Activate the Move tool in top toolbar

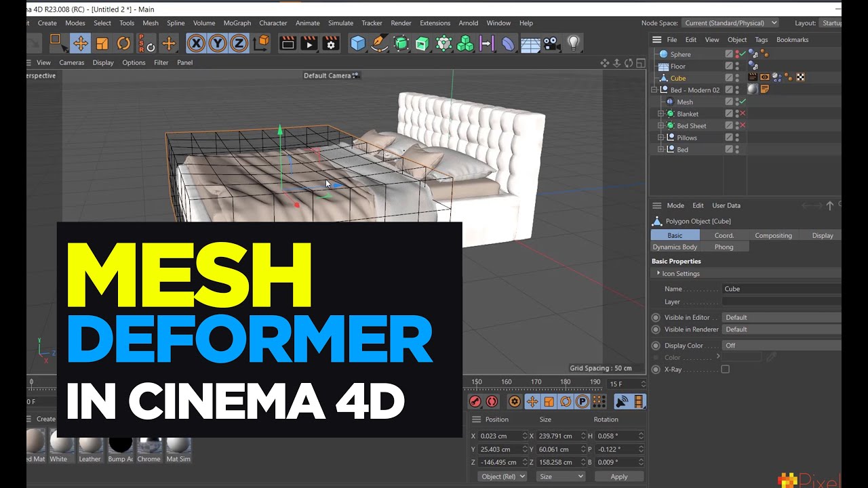[80, 43]
